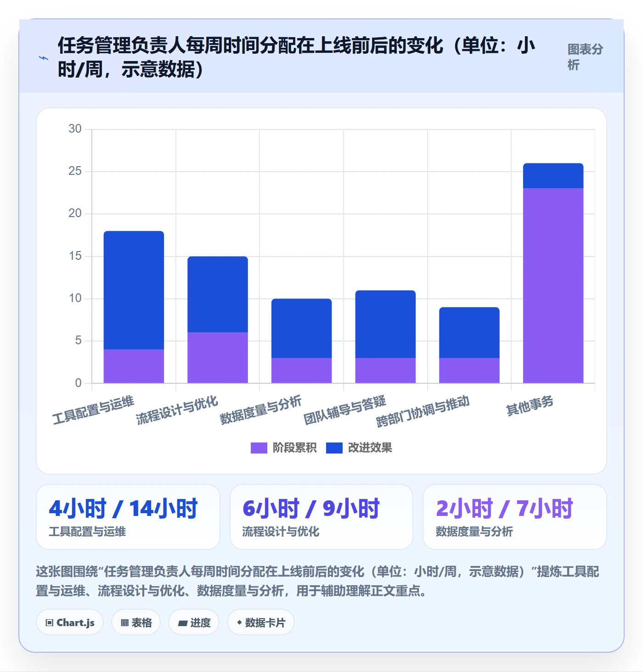Click the 流程设计与优化 axis label
This screenshot has width=643, height=672.
(x=177, y=410)
